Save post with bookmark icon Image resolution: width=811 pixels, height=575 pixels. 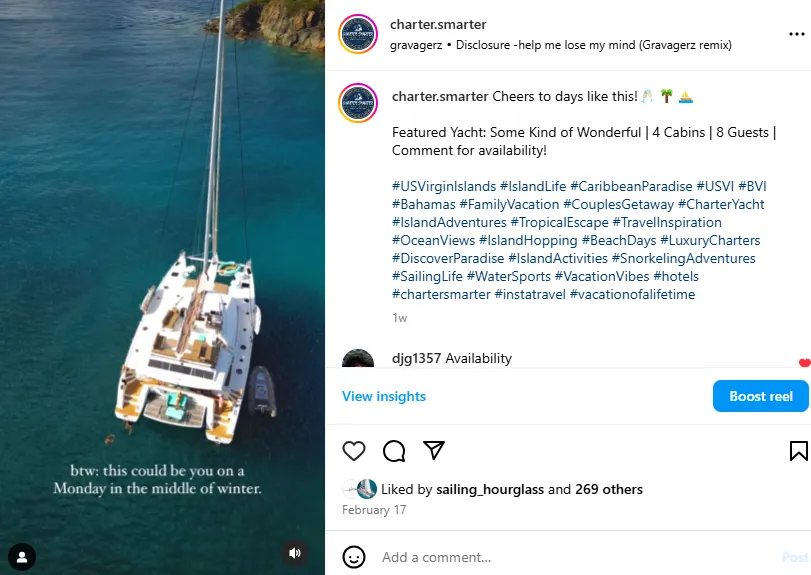coord(798,450)
